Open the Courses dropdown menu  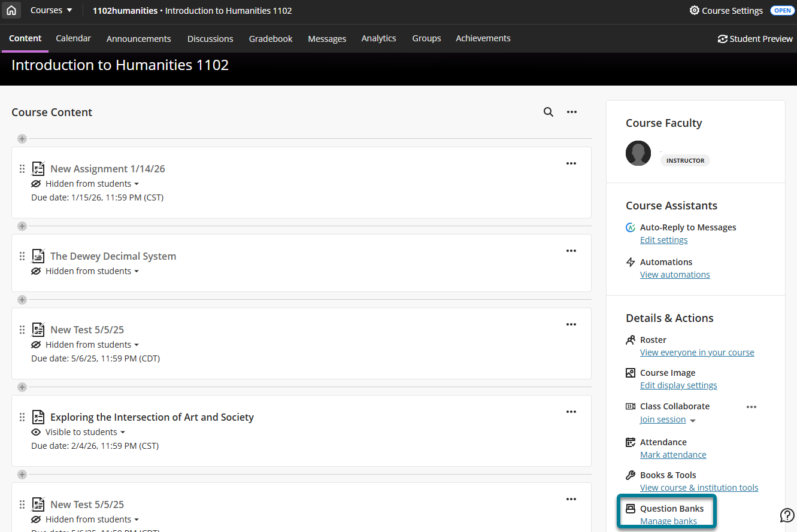coord(50,10)
